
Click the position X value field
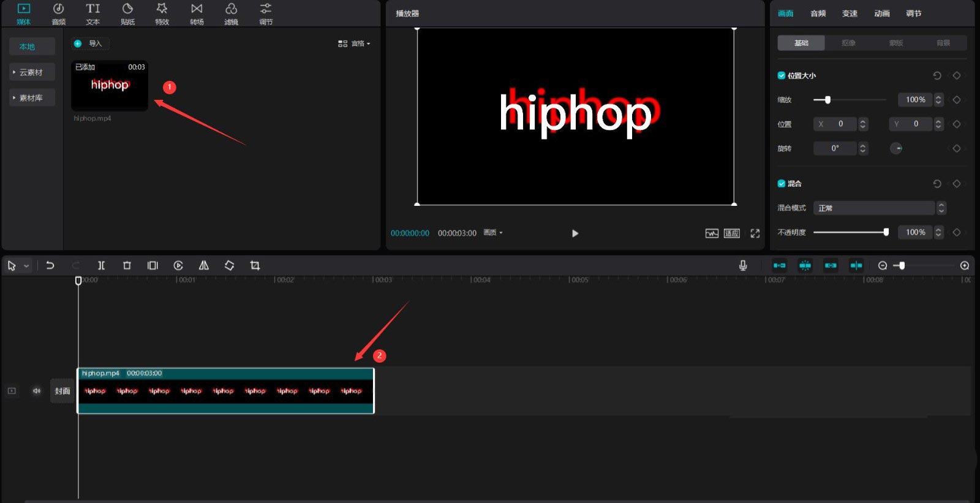pos(835,124)
